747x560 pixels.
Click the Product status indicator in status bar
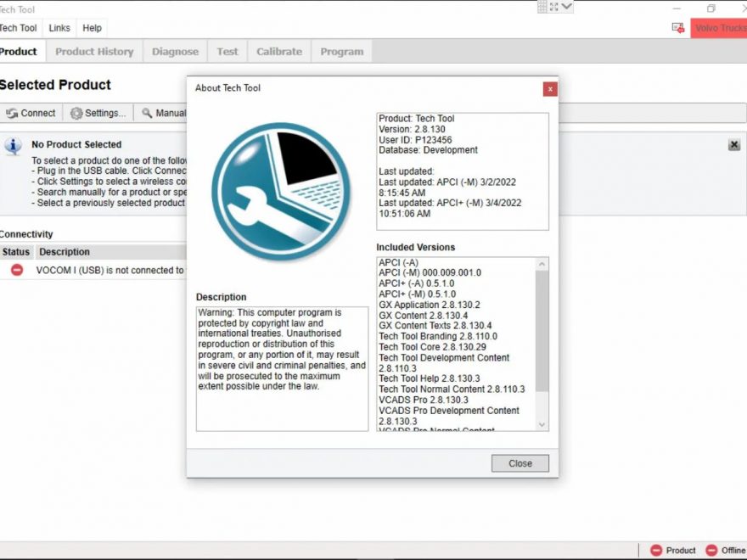[672, 551]
